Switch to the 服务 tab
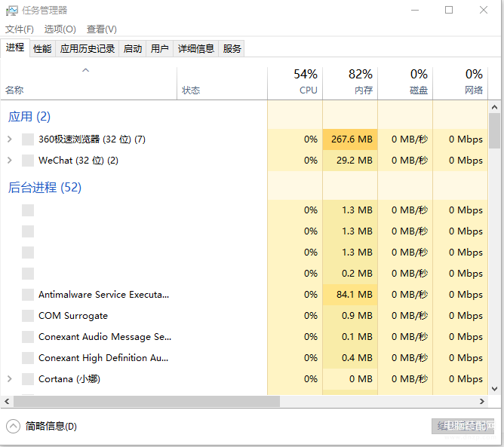The width and height of the screenshot is (504, 447). tap(232, 49)
